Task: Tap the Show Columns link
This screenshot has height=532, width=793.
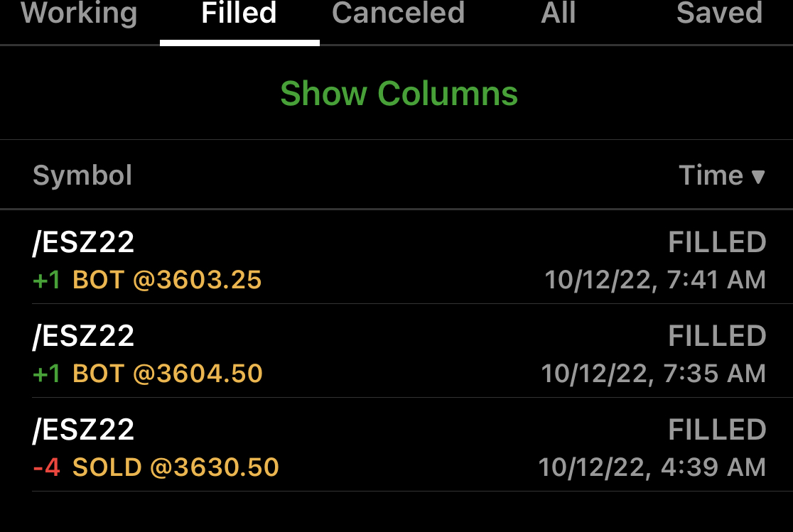Action: click(399, 94)
